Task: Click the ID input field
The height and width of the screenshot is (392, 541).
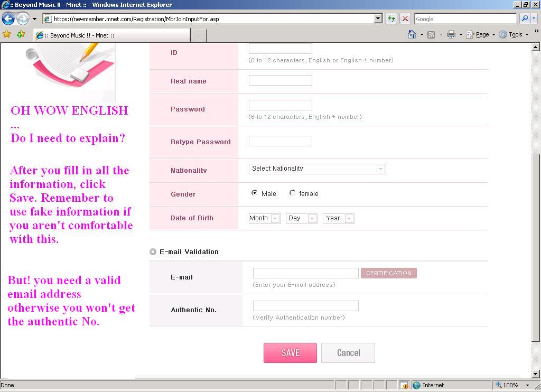Action: [x=280, y=49]
